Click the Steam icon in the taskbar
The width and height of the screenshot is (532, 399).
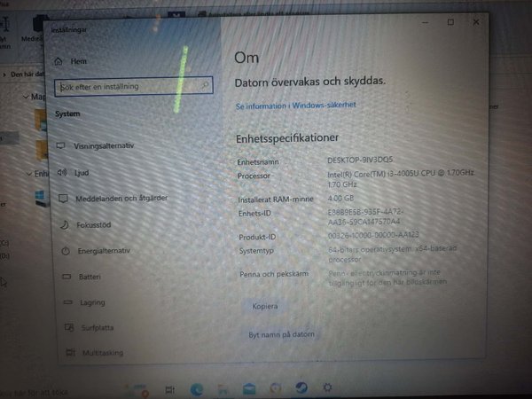tap(301, 387)
